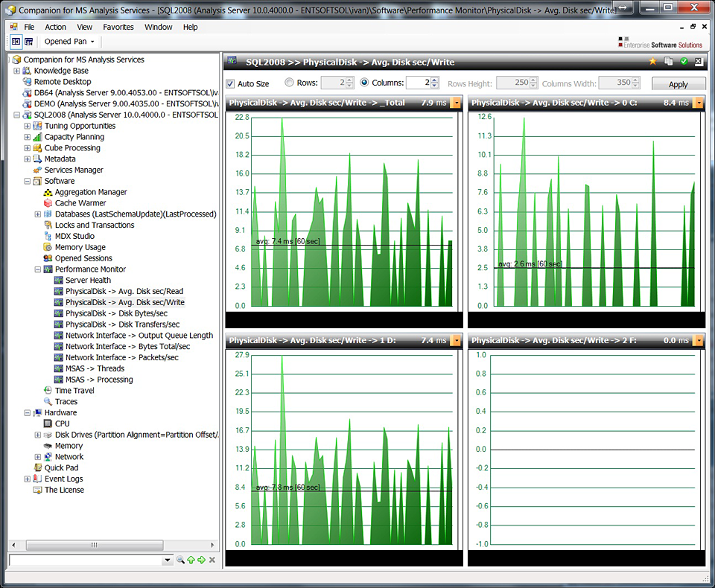715x588 pixels.
Task: Click the search magnifier icon below tree
Action: [x=180, y=560]
